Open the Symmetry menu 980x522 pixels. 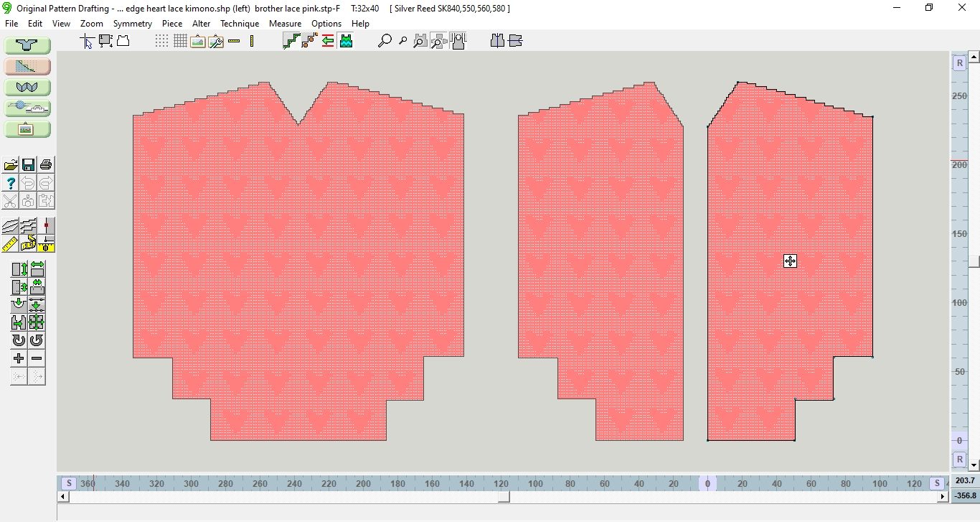[x=133, y=24]
